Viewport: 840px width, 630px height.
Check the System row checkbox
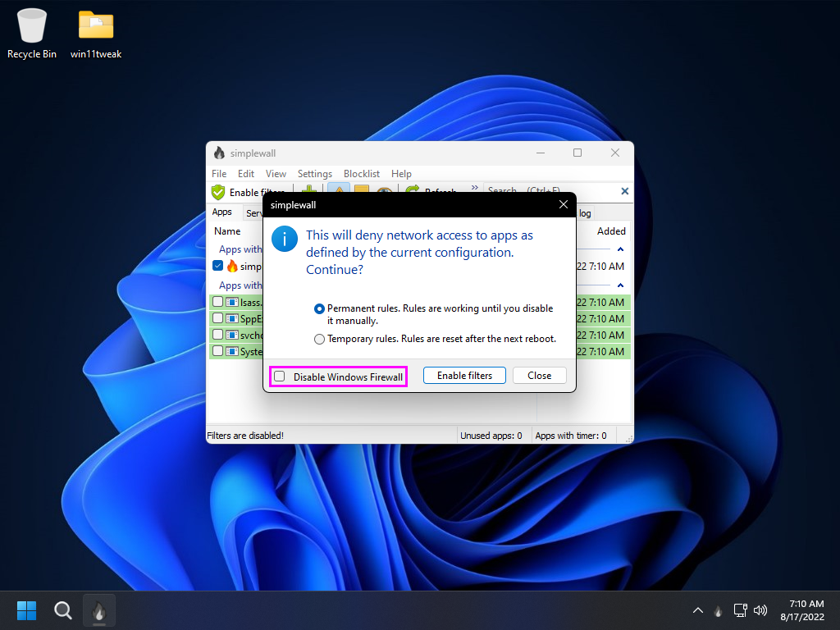tap(217, 351)
